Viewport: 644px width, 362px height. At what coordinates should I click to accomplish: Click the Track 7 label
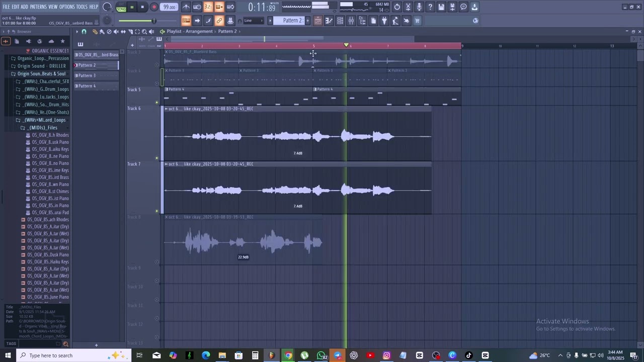(134, 164)
